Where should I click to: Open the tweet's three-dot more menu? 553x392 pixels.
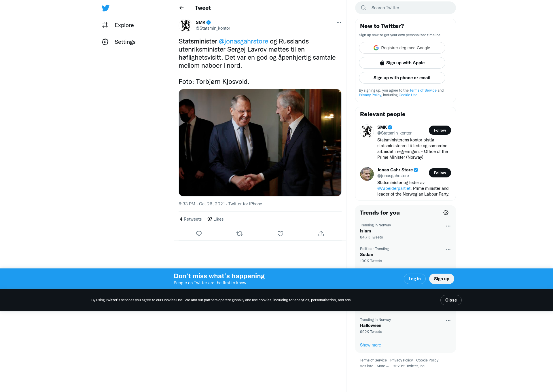click(339, 22)
